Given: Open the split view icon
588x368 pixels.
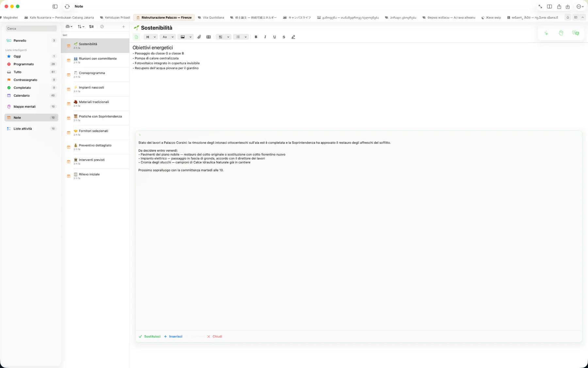Looking at the screenshot, I should click(549, 7).
